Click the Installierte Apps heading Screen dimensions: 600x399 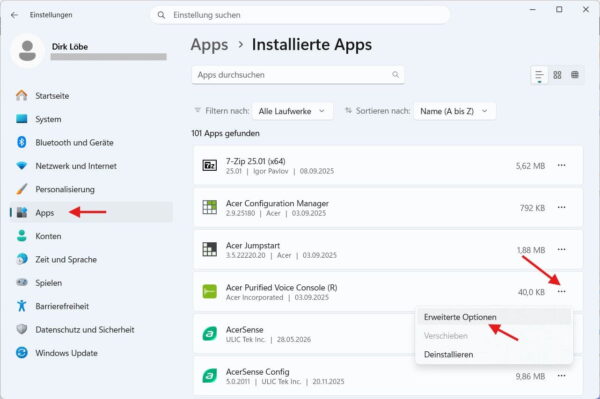(311, 45)
